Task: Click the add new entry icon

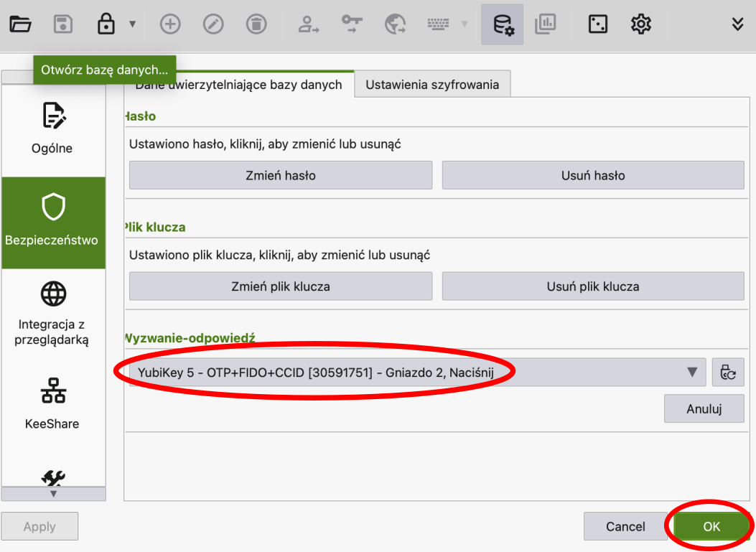Action: click(x=169, y=24)
